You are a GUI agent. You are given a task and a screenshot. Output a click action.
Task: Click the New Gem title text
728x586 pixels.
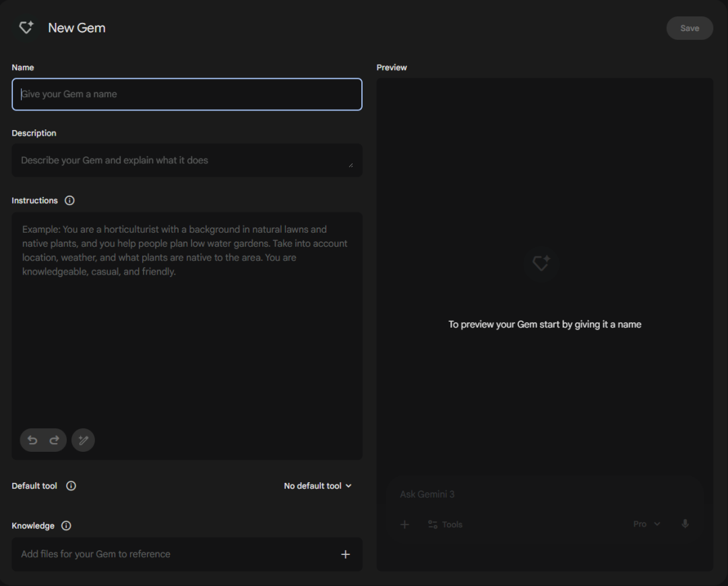pyautogui.click(x=77, y=28)
